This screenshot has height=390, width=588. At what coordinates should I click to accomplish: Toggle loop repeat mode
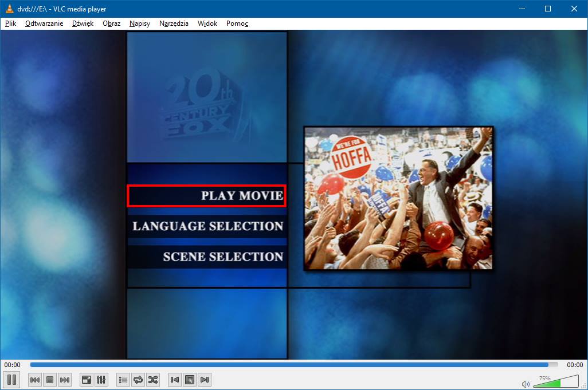(138, 380)
